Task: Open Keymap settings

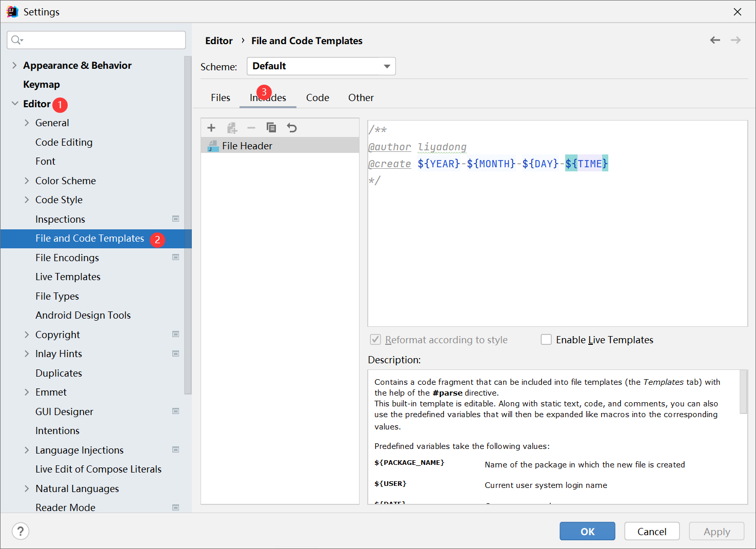Action: point(42,84)
